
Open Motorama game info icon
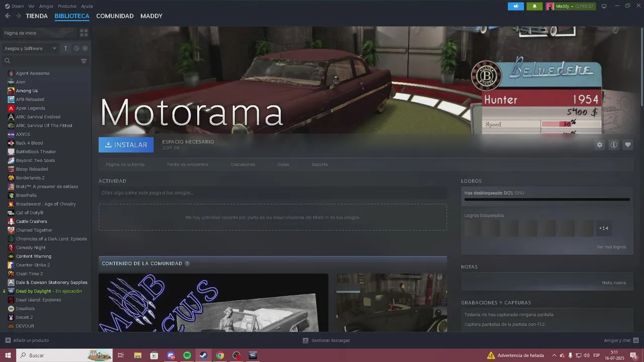point(614,145)
